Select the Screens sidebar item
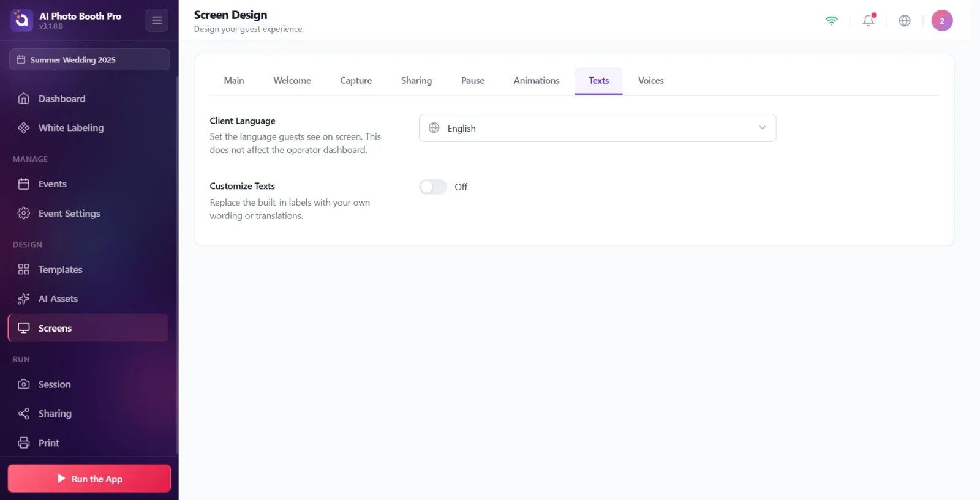 88,328
